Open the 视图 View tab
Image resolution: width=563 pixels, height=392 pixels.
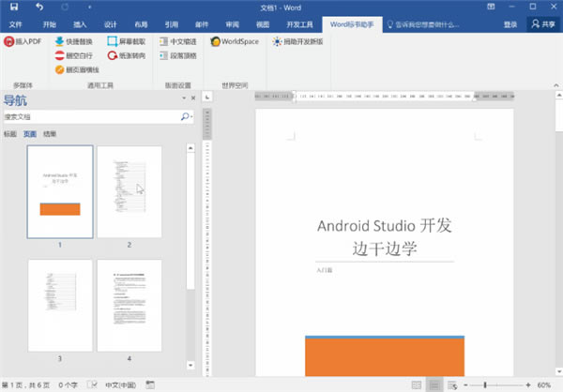(x=263, y=24)
